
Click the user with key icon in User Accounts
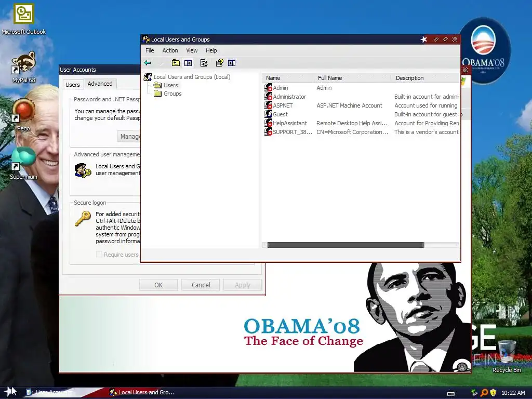click(83, 170)
